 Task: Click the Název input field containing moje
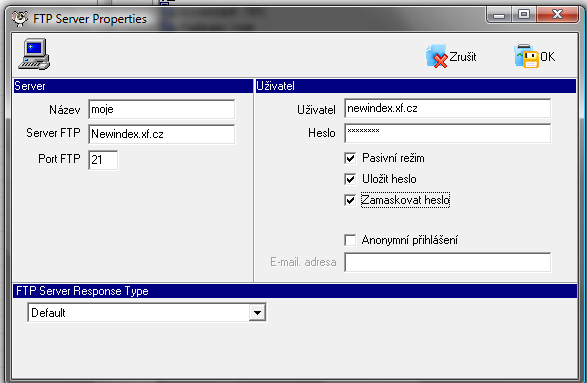click(x=162, y=109)
